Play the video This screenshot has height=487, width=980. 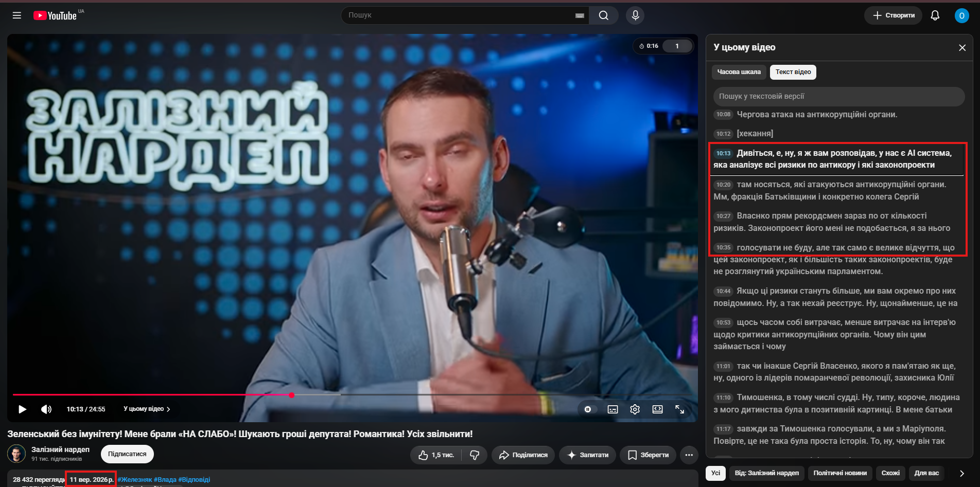click(x=22, y=409)
